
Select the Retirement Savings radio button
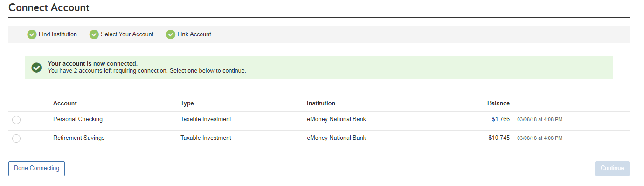[x=16, y=138]
